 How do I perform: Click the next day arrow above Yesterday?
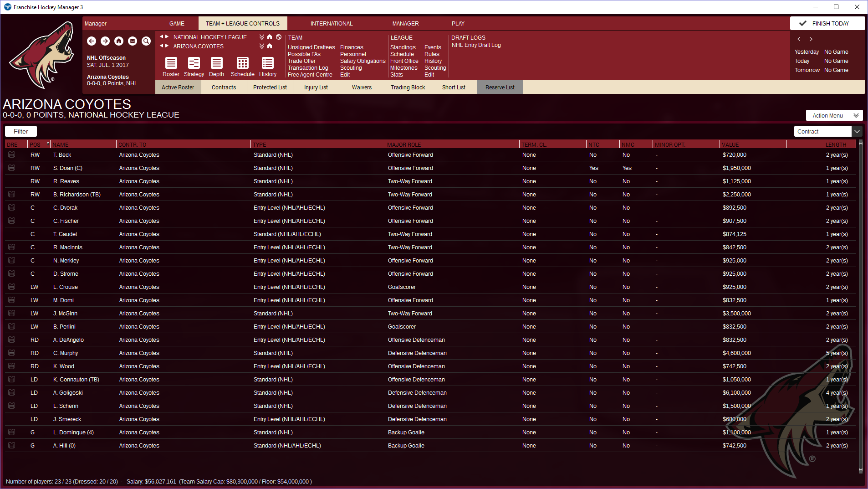pyautogui.click(x=811, y=39)
